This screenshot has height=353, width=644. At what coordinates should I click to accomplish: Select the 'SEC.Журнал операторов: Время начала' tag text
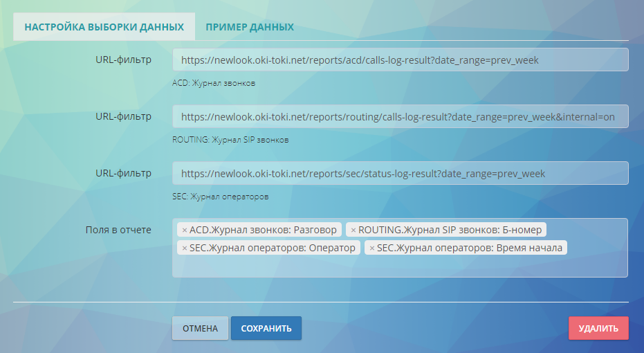pyautogui.click(x=470, y=248)
